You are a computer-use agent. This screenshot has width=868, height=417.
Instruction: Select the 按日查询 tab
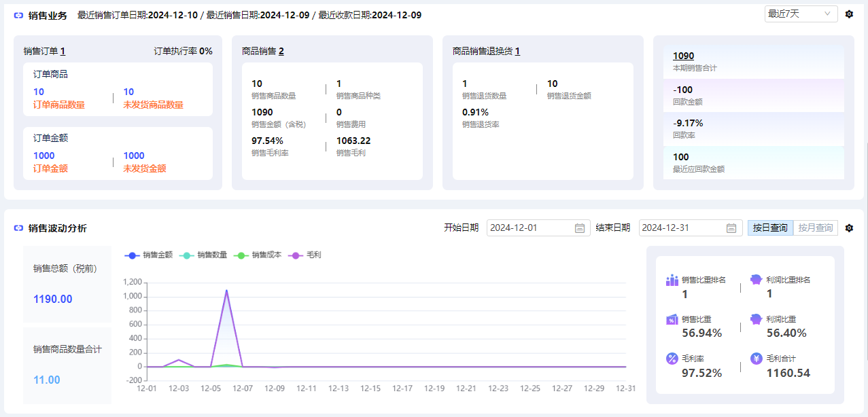pyautogui.click(x=770, y=228)
